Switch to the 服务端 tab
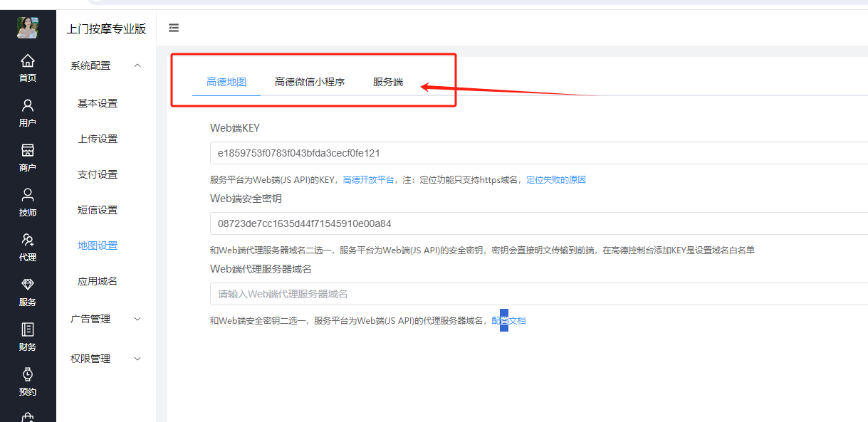 click(x=388, y=82)
